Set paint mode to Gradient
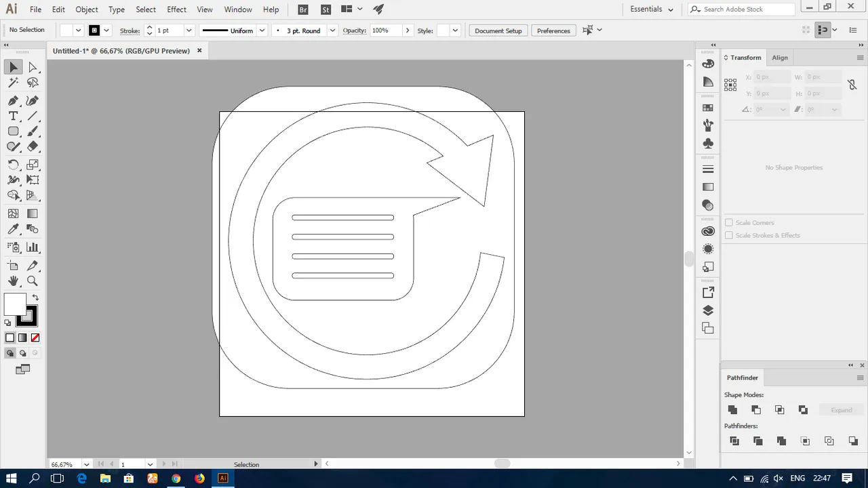This screenshot has width=868, height=488. (x=22, y=338)
